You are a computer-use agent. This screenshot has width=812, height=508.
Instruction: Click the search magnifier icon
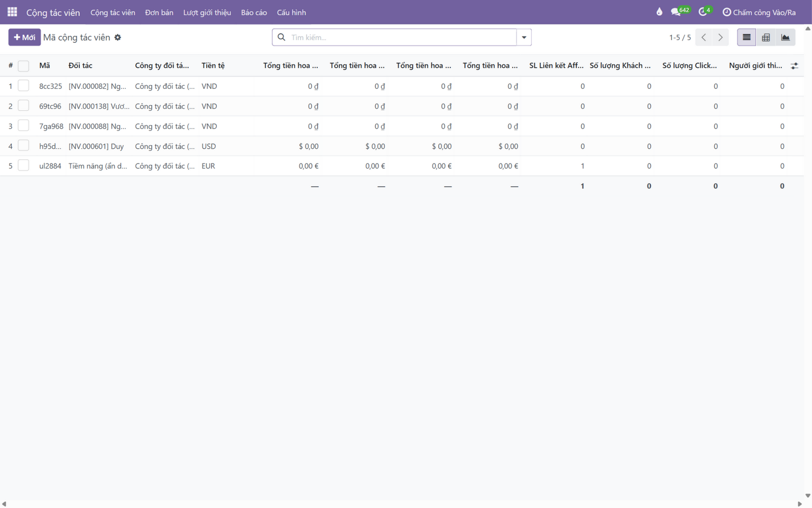(281, 37)
